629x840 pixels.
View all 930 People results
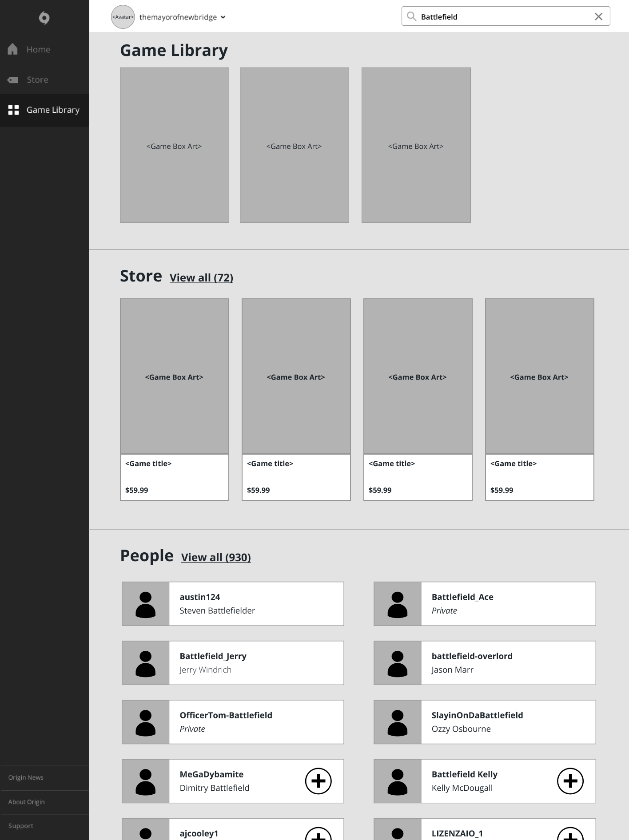point(216,558)
